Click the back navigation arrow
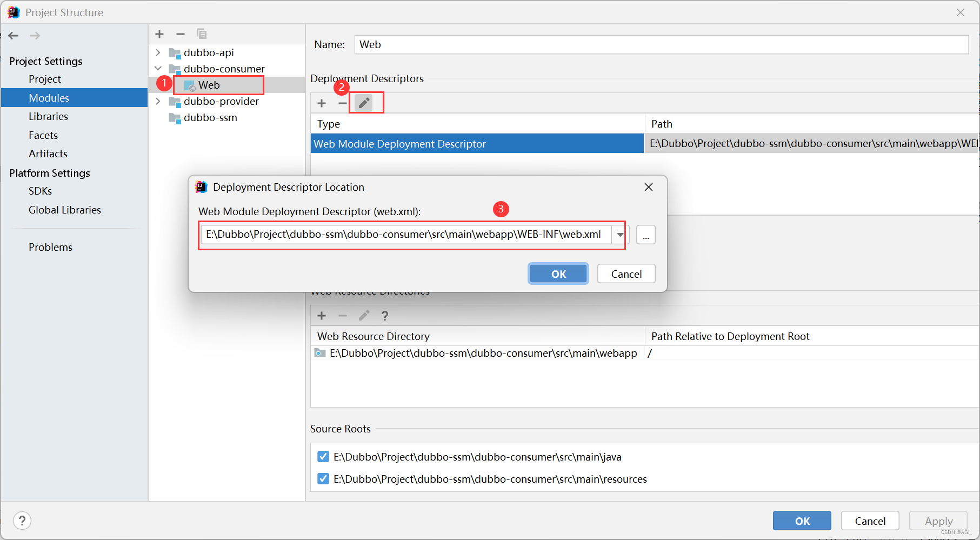The width and height of the screenshot is (980, 540). (13, 35)
